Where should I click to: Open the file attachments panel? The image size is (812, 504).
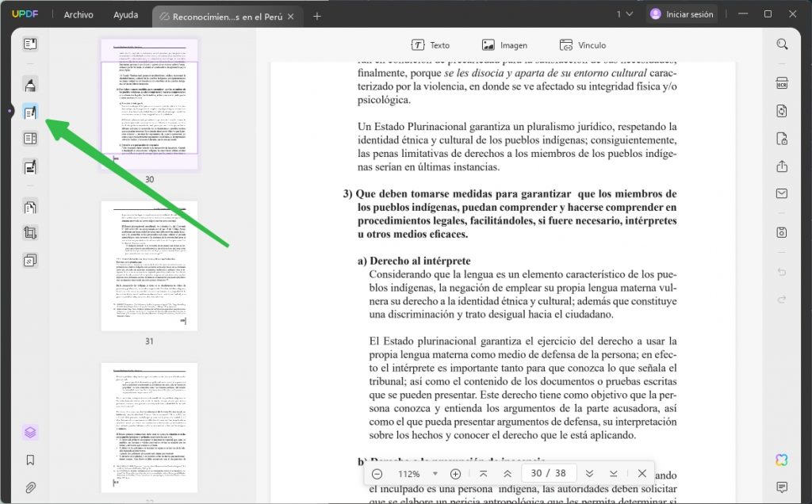(29, 486)
